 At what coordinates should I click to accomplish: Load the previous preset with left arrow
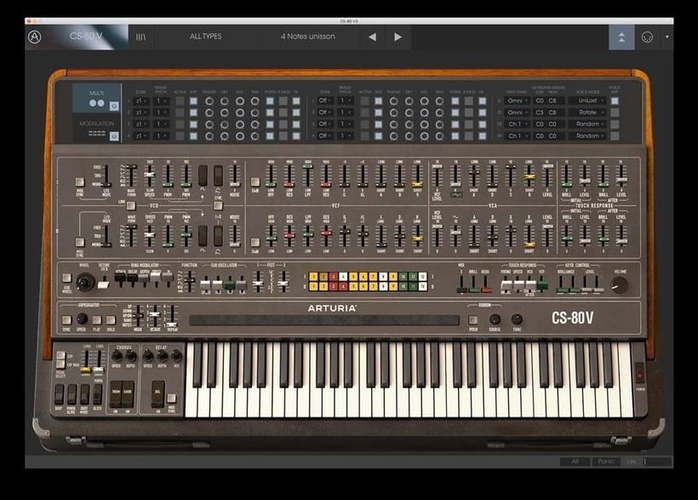[x=373, y=37]
